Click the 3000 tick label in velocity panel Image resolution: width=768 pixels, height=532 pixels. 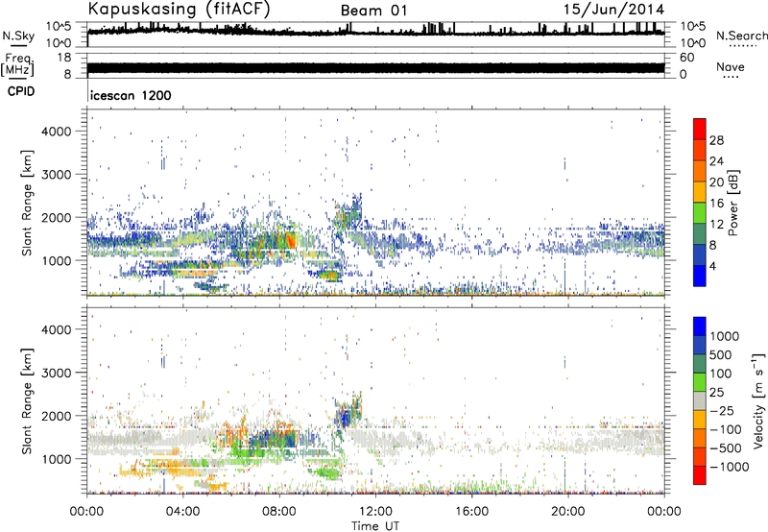56,373
